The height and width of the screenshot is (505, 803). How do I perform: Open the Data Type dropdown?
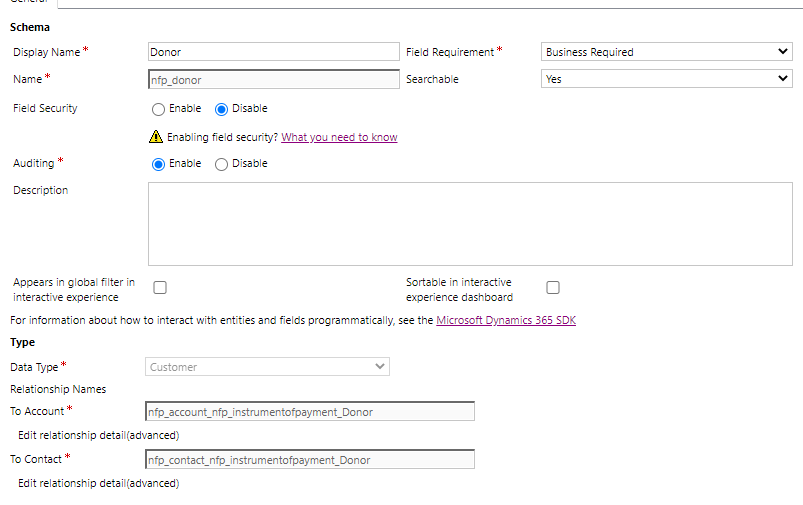tap(267, 367)
